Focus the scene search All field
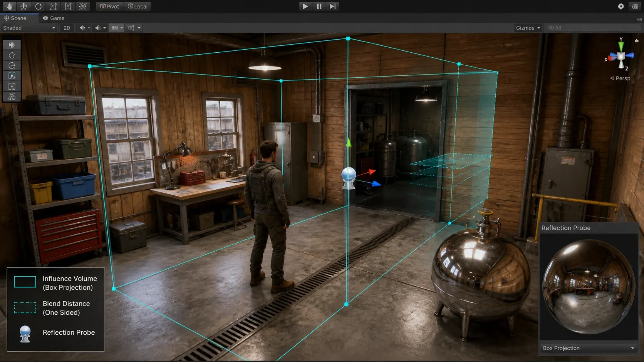644x362 pixels. [593, 28]
